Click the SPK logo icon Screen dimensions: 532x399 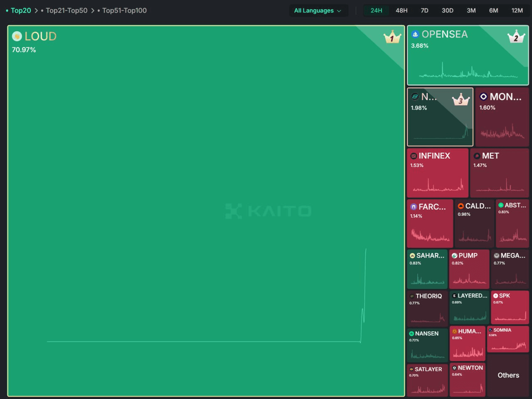click(x=495, y=296)
